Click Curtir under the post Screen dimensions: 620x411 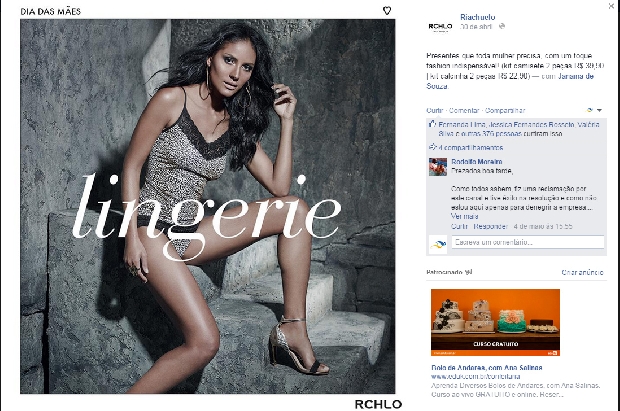click(435, 110)
